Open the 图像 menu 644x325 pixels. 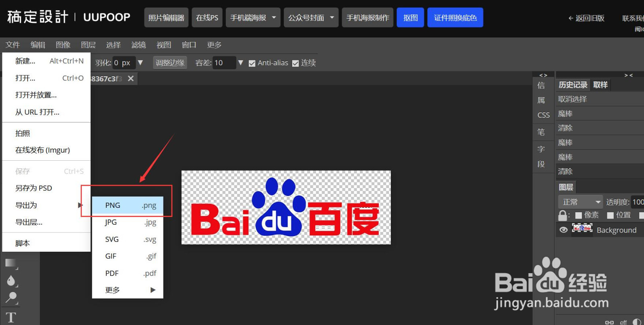click(x=63, y=45)
